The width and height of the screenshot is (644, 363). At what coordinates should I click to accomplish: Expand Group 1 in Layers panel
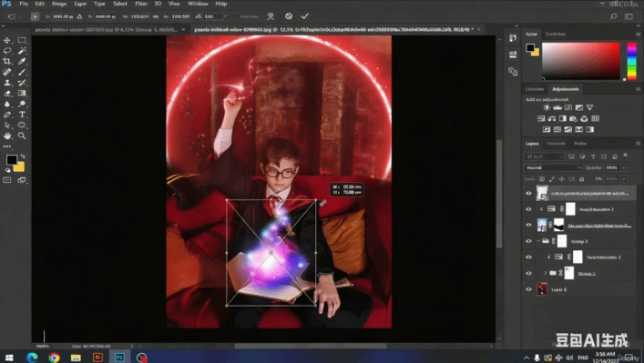[546, 273]
